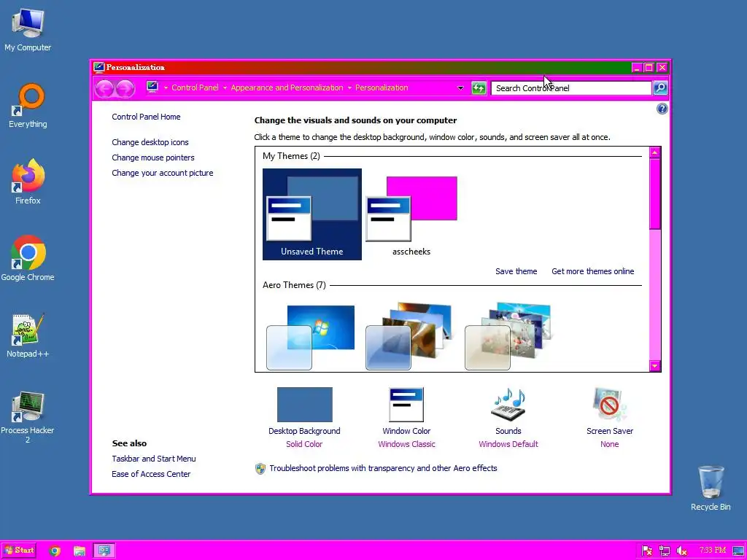
Task: Open help with the question mark icon
Action: tap(662, 109)
